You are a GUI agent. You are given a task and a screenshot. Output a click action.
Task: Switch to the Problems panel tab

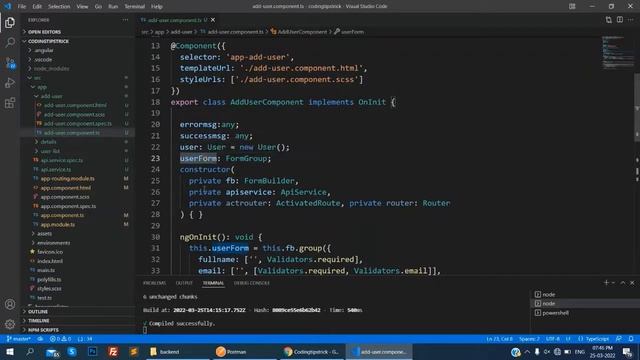[x=154, y=283]
